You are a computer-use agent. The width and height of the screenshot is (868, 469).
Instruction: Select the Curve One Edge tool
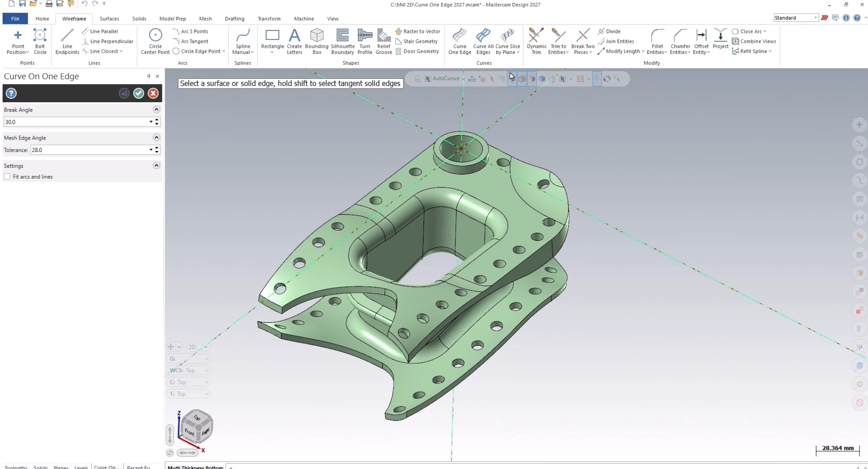(x=459, y=42)
